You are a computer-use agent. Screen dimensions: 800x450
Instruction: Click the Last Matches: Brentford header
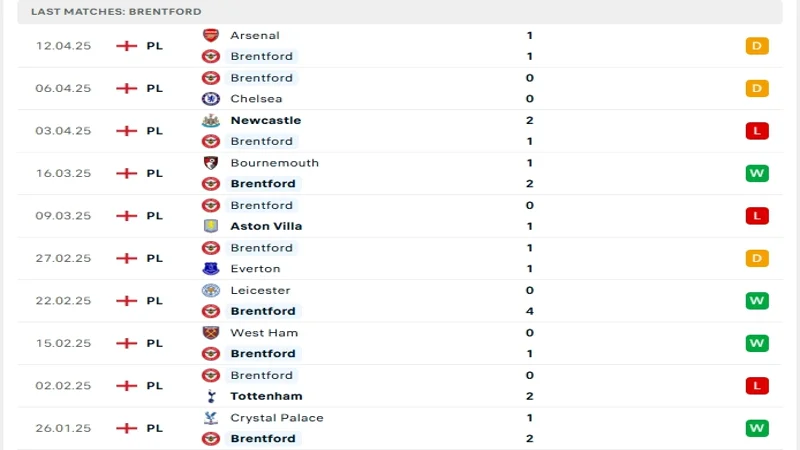(116, 12)
